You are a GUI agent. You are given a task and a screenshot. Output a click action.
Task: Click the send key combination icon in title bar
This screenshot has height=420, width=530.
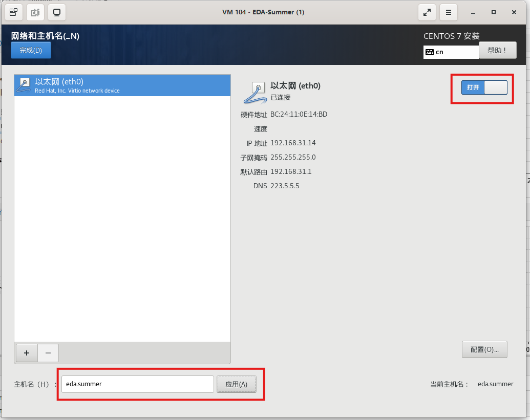(14, 12)
